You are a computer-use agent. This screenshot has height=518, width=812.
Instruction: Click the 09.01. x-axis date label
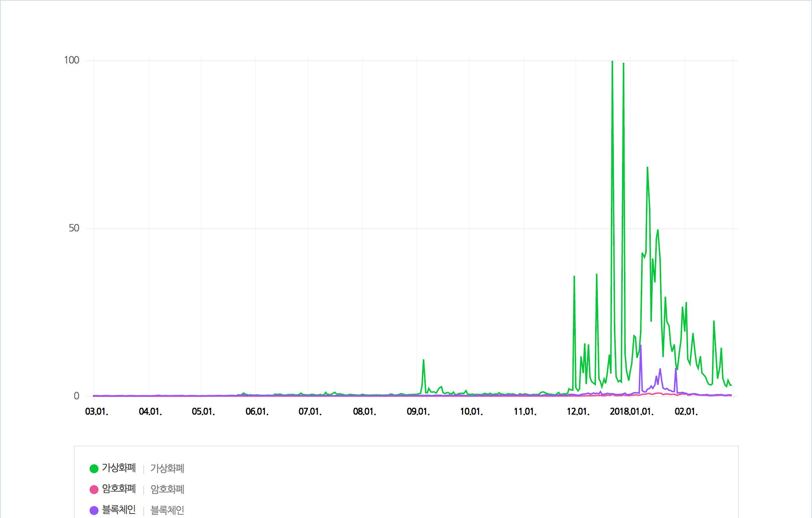(x=418, y=412)
